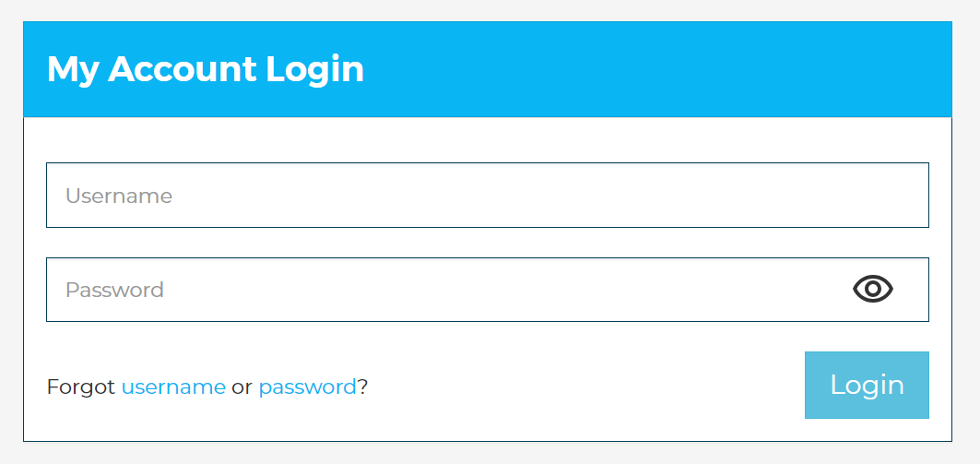Click the gray page background below the form
The height and width of the screenshot is (464, 980).
[x=488, y=453]
